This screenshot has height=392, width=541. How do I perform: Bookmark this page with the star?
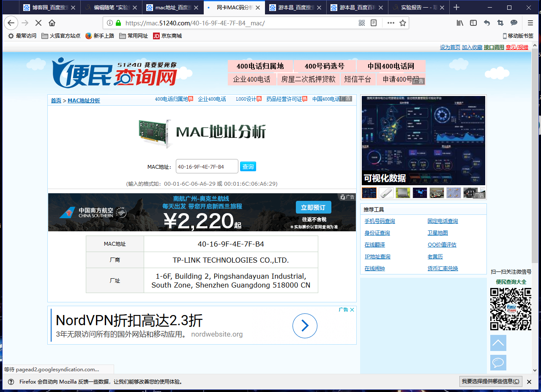403,23
